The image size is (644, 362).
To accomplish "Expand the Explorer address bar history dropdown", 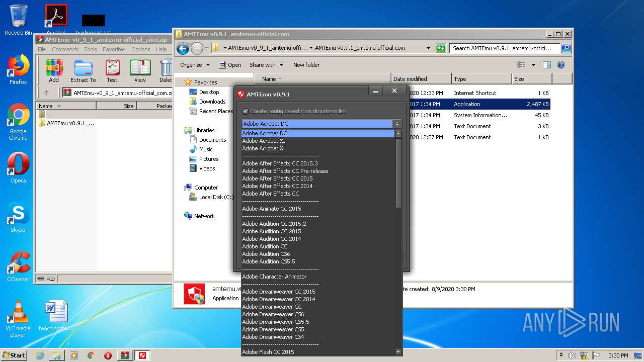I will coord(428,48).
